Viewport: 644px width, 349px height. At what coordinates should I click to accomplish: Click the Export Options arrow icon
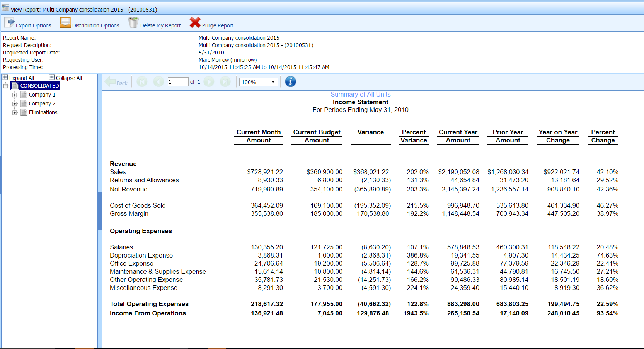point(10,23)
